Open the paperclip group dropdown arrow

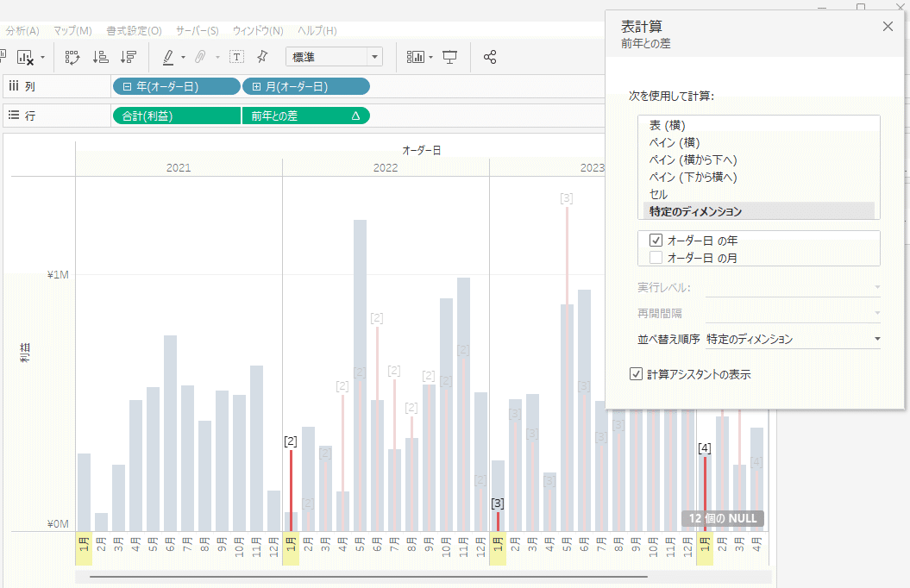point(217,58)
